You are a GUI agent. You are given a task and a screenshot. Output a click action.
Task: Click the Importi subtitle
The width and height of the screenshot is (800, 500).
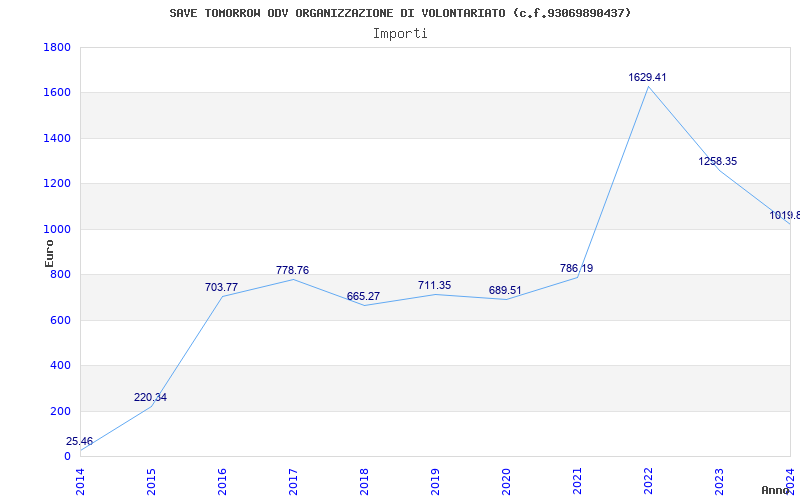[x=400, y=34]
